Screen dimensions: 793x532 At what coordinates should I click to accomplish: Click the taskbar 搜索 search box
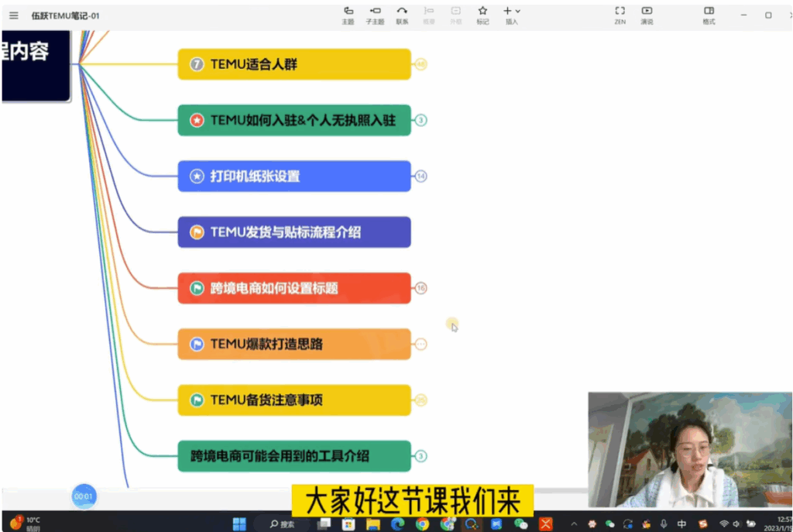pos(283,524)
